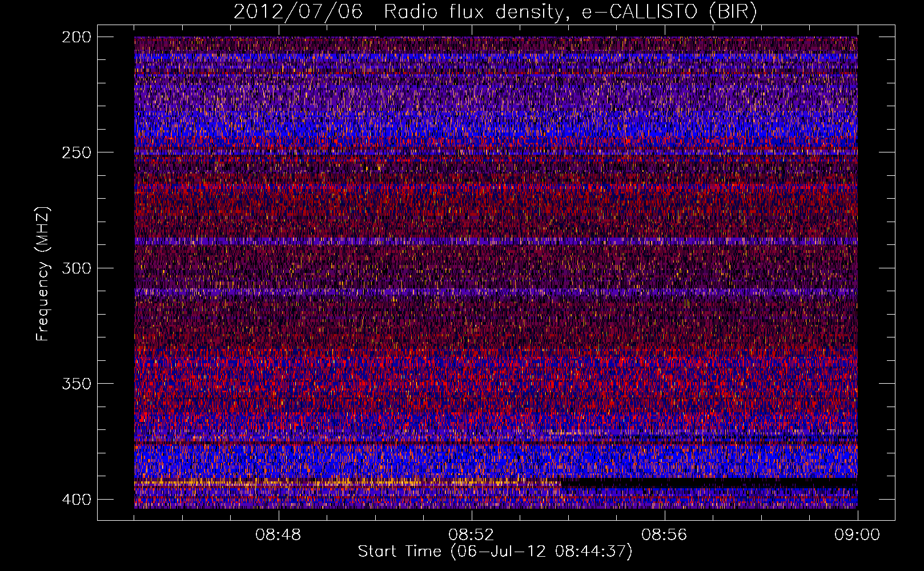Select the 300 frequency tick label

pos(77,268)
